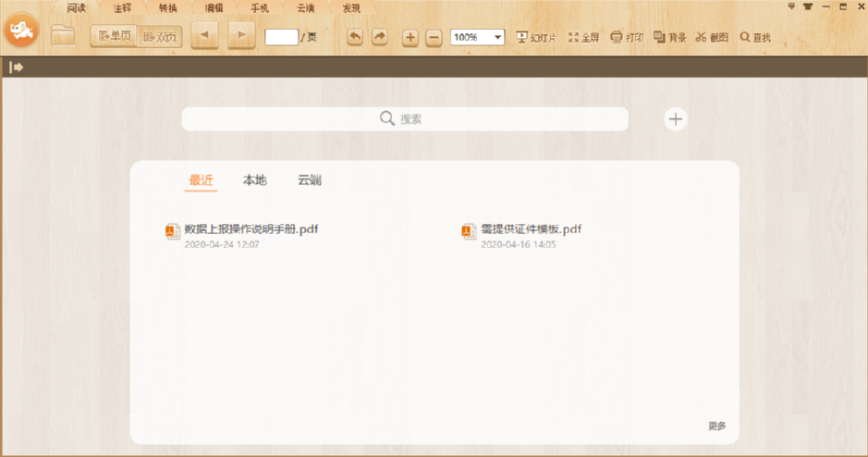The image size is (868, 457).
Task: Go to the previous page arrow
Action: tap(204, 35)
